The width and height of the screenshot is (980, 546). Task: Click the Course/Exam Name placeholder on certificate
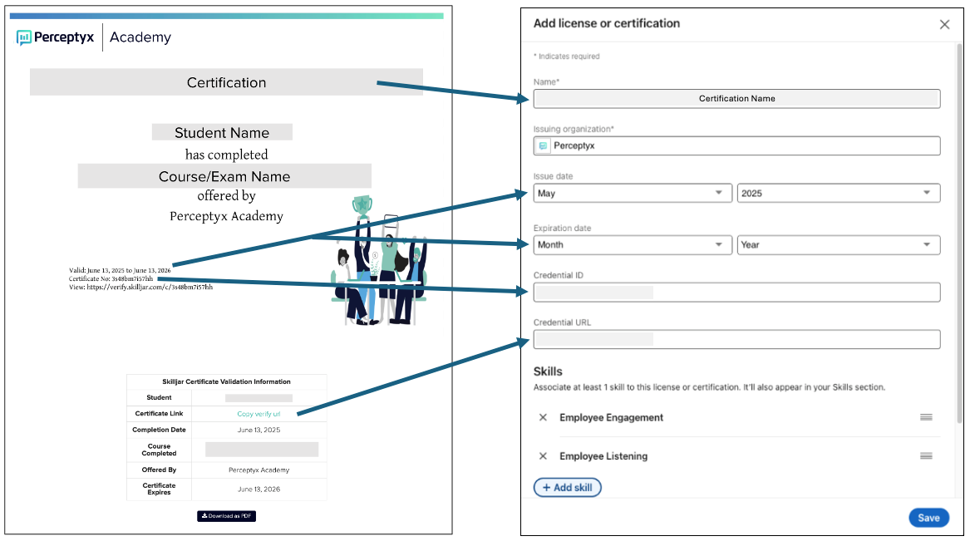[224, 176]
